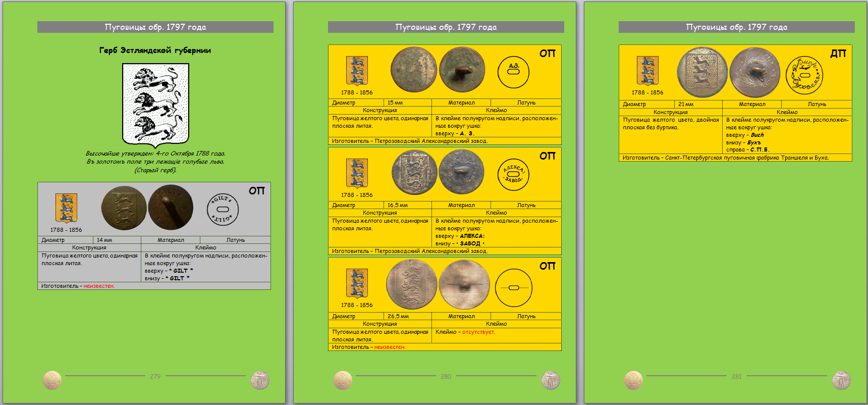Click front photo of the 14 mm button

124,208
